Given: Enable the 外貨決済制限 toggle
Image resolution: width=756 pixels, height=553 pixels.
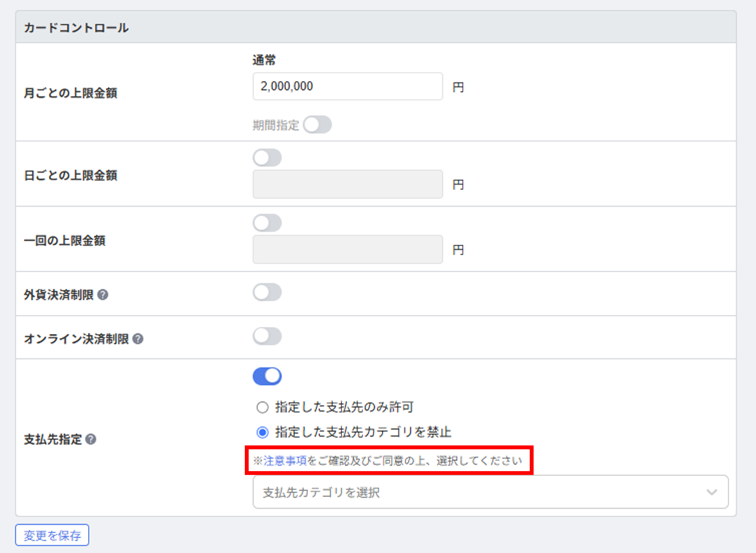Looking at the screenshot, I should point(267,292).
